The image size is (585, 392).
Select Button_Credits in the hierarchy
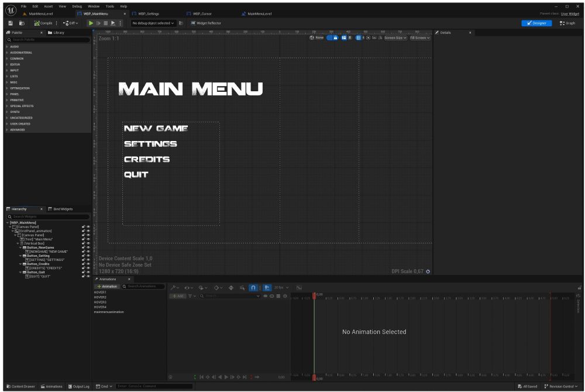pyautogui.click(x=38, y=264)
